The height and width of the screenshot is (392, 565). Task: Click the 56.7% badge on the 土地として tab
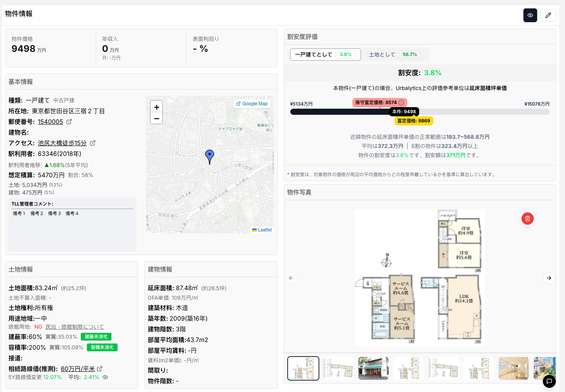(410, 55)
